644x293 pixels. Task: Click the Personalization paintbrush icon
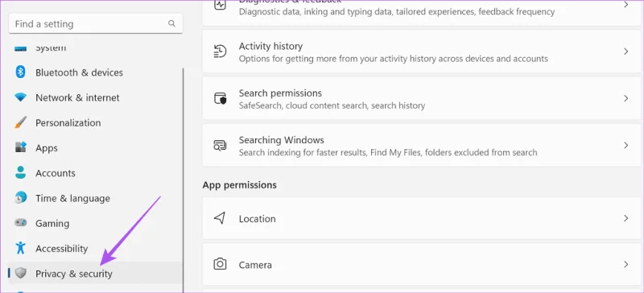pyautogui.click(x=21, y=122)
